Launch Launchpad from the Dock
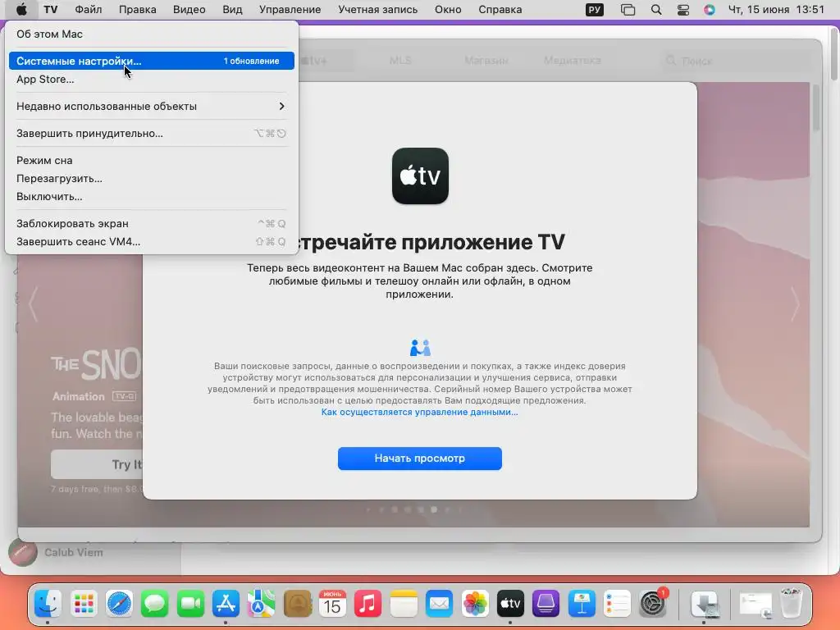Screen dimensions: 840x630 pos(84,604)
